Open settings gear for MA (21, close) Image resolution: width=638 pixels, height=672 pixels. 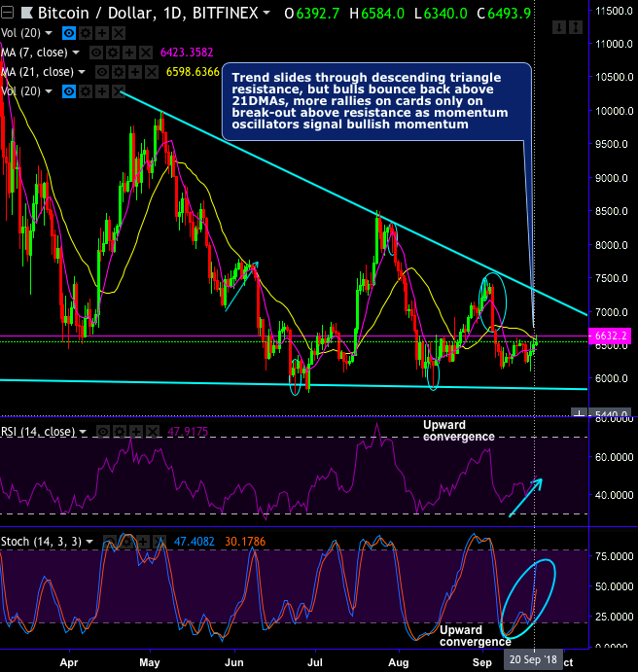click(119, 72)
